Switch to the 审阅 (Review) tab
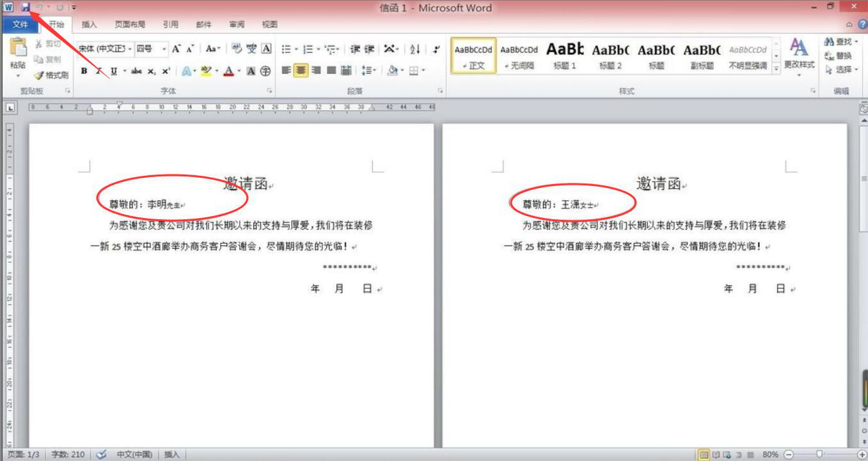This screenshot has height=461, width=868. (237, 24)
